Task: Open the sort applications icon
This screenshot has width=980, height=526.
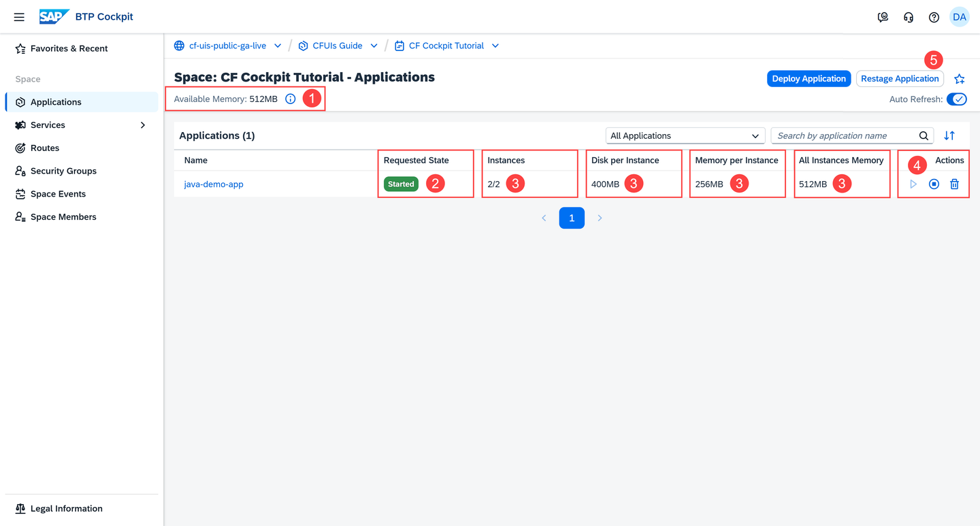Action: [x=949, y=135]
